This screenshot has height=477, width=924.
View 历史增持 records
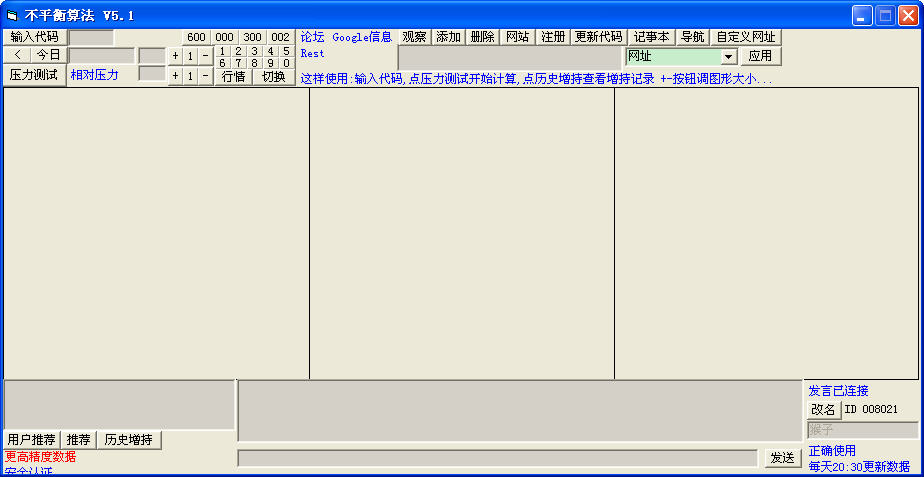pyautogui.click(x=128, y=440)
